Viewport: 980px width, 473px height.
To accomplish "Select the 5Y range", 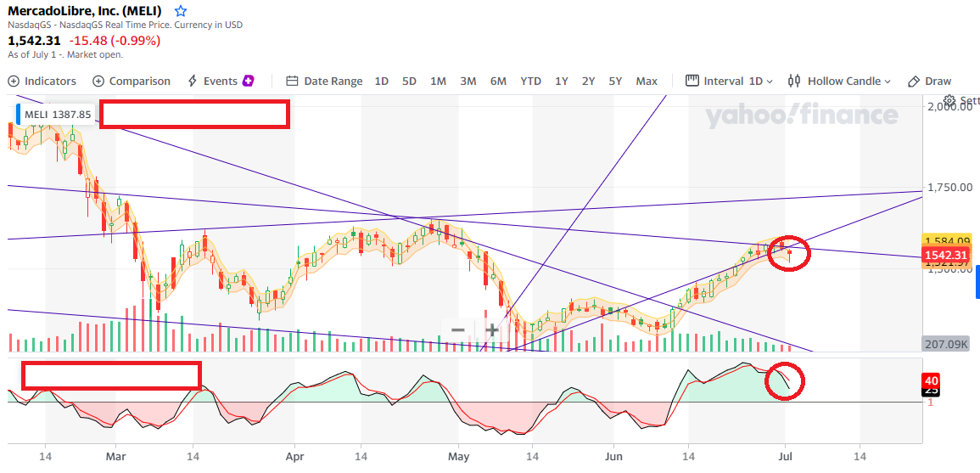I will click(x=616, y=81).
